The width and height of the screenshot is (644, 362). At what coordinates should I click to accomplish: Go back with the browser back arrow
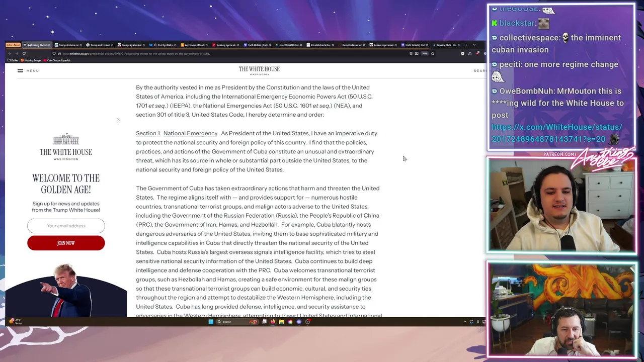click(x=10, y=53)
